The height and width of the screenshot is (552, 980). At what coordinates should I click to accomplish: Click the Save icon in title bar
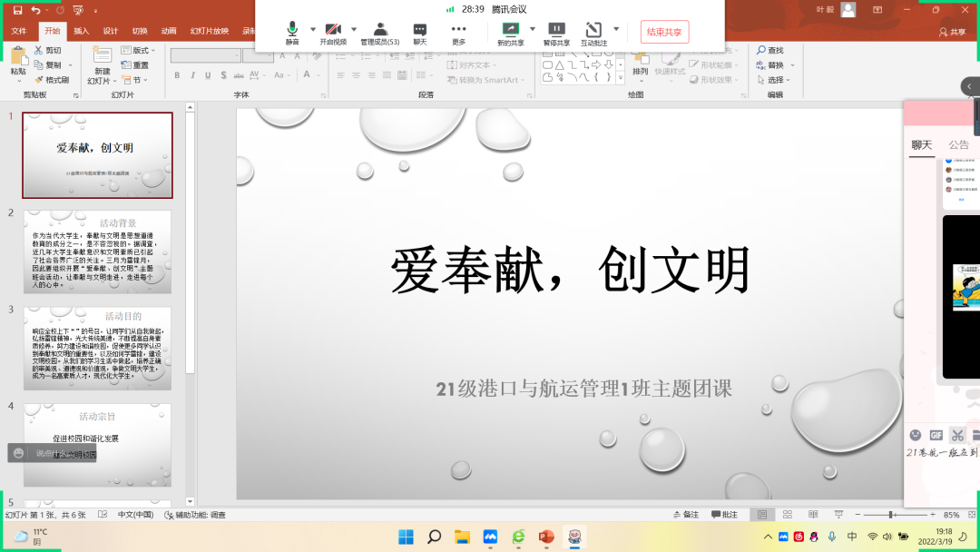click(17, 10)
